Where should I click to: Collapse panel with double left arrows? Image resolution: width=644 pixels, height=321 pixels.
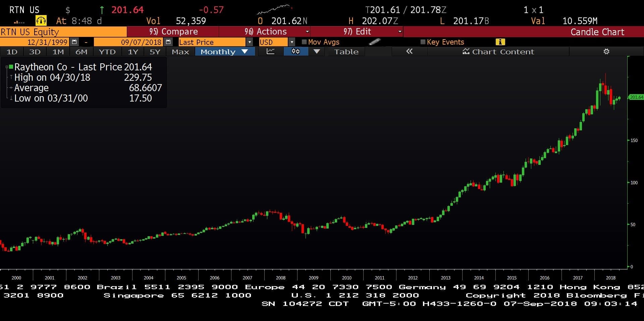tap(409, 52)
